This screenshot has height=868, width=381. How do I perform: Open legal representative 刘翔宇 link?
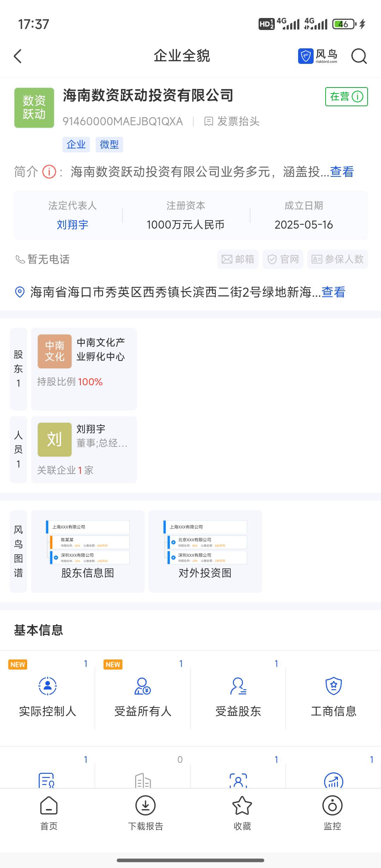click(72, 224)
